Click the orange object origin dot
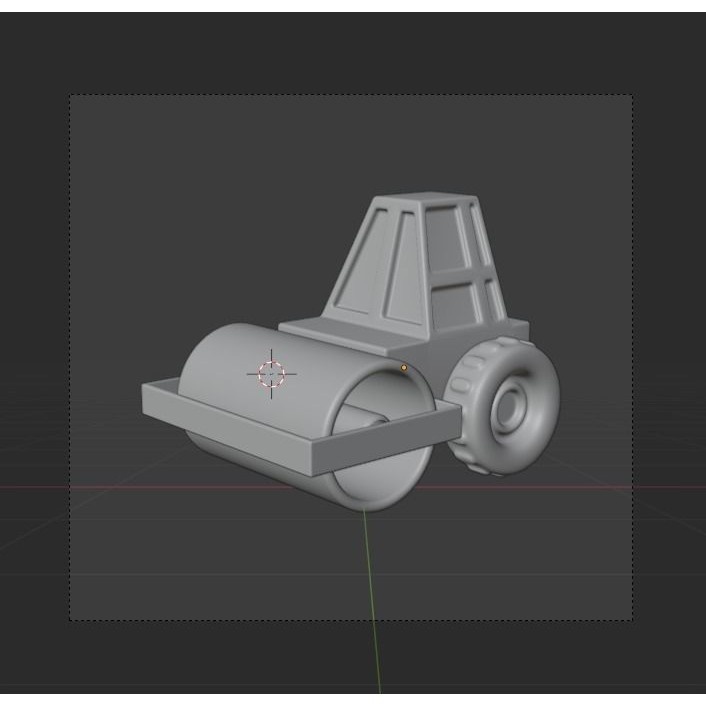 (x=404, y=368)
